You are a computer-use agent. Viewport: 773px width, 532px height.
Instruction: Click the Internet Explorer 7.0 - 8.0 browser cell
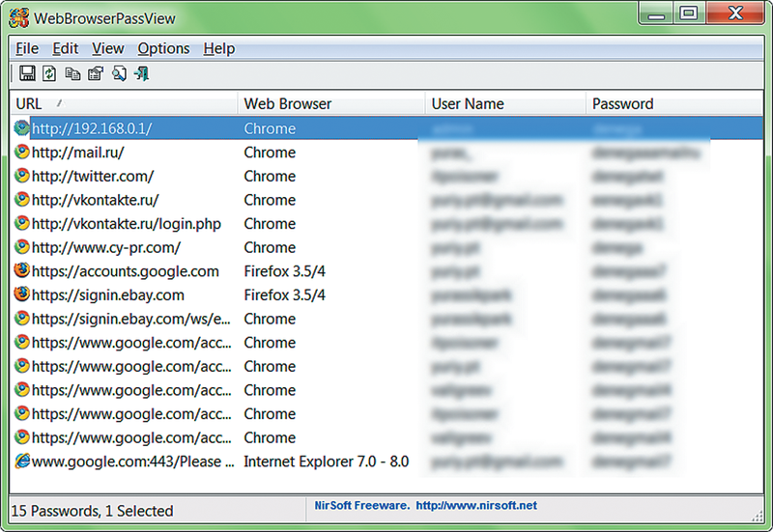(x=327, y=462)
